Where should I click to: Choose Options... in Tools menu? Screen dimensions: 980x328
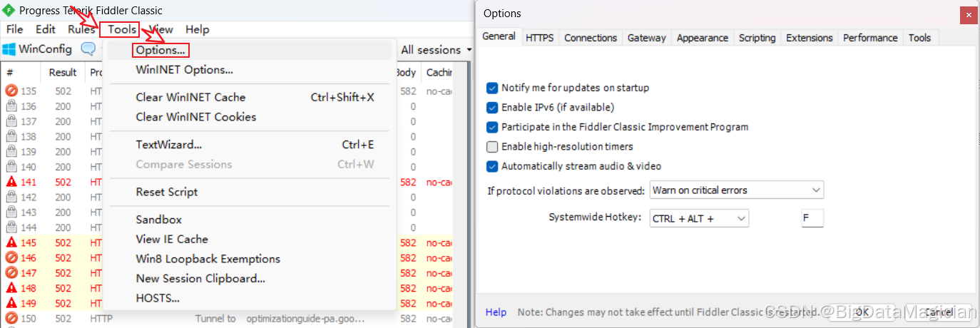tap(160, 51)
